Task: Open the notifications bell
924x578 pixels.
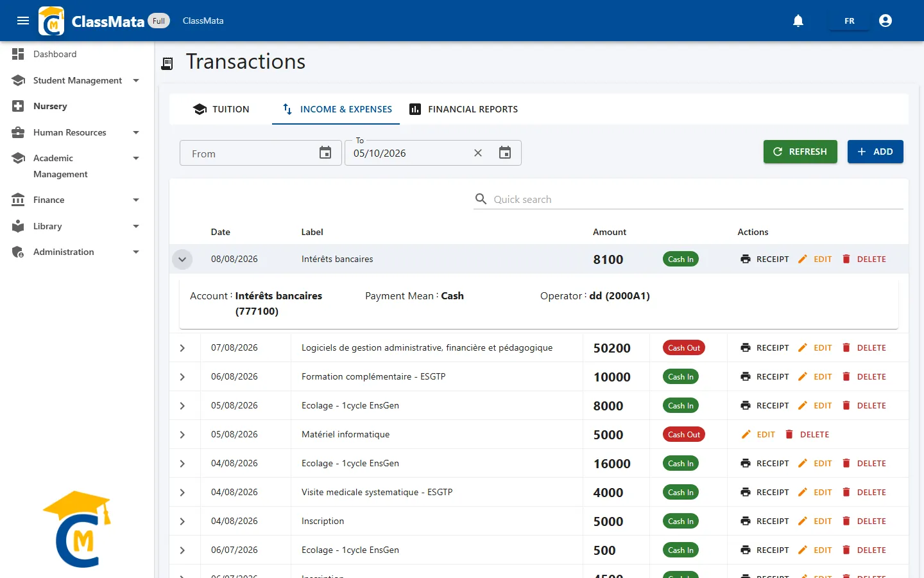Action: [x=798, y=21]
